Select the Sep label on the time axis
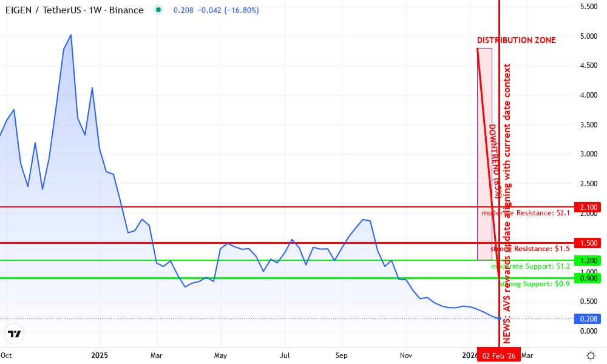607x364 pixels. (x=341, y=356)
